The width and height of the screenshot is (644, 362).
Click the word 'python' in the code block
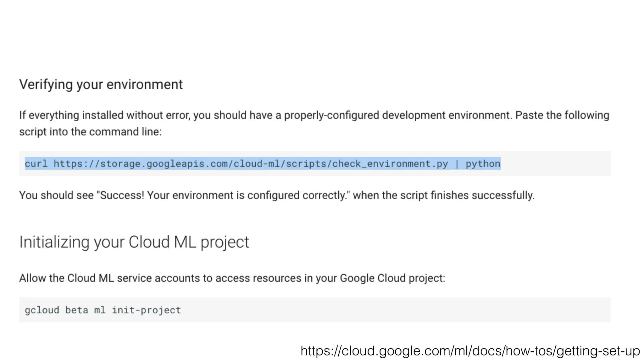click(483, 164)
